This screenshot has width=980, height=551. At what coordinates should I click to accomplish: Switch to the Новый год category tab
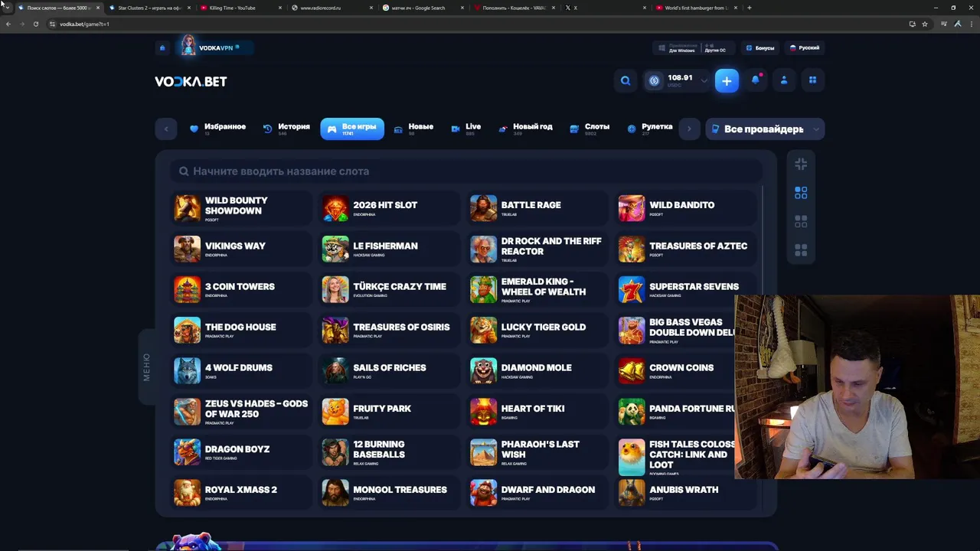525,129
